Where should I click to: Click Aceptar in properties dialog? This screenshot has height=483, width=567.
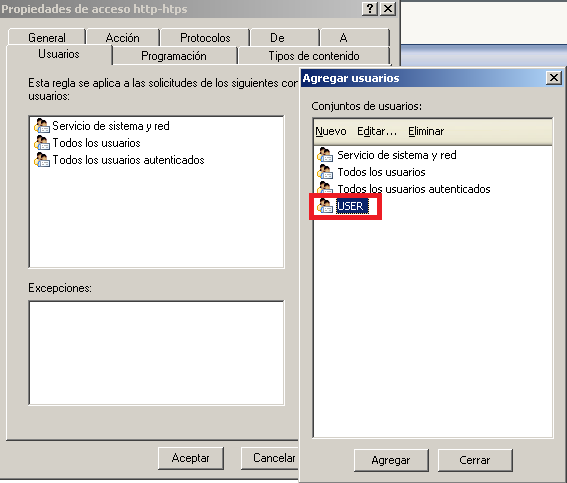click(x=191, y=458)
